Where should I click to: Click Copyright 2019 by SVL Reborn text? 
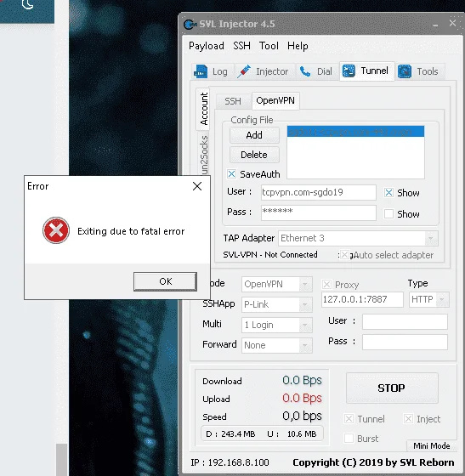373,462
